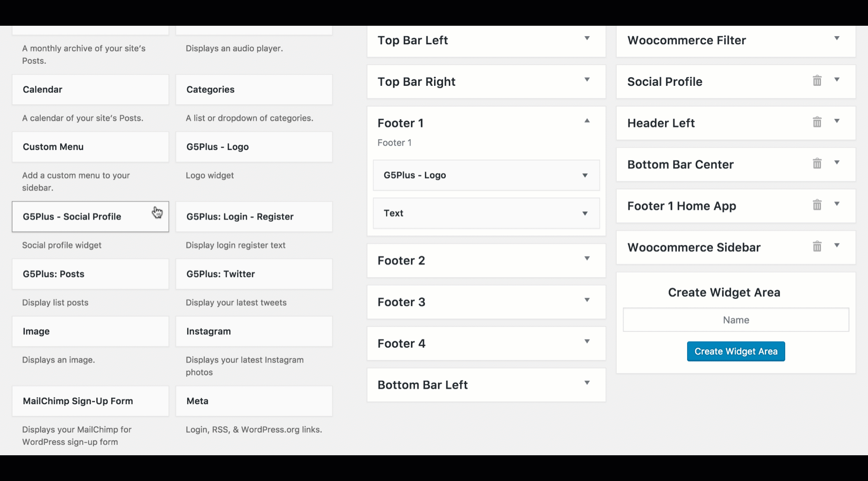Viewport: 868px width, 481px height.
Task: Remove Bottom Bar Center via trash icon
Action: (817, 163)
